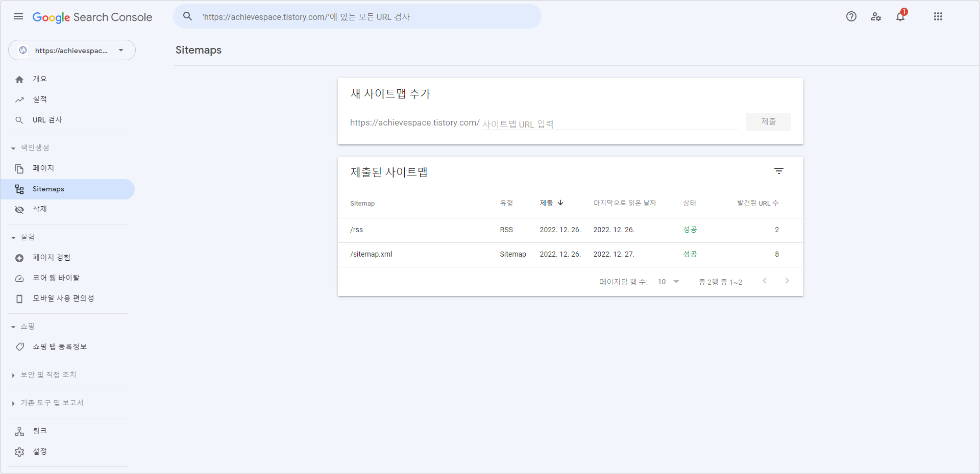Open rows-per-page dropdown showing 10
The width and height of the screenshot is (980, 474).
point(669,282)
